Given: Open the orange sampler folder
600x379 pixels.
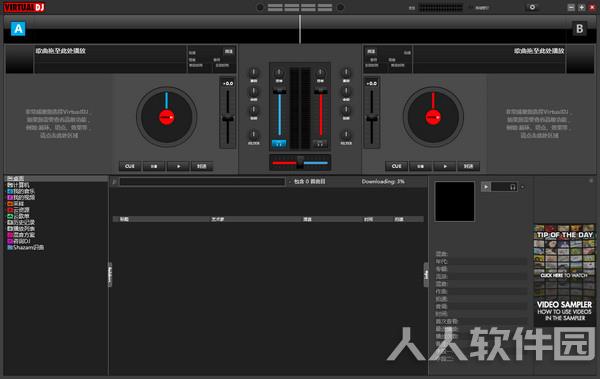Looking at the screenshot, I should click(16, 204).
